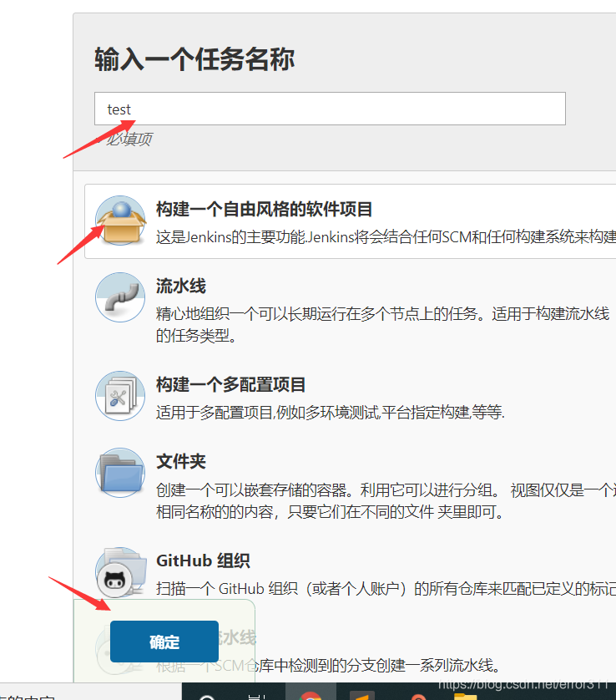Click the description starting 扫描一个 GitHub 组织
The width and height of the screenshot is (616, 700).
(386, 589)
